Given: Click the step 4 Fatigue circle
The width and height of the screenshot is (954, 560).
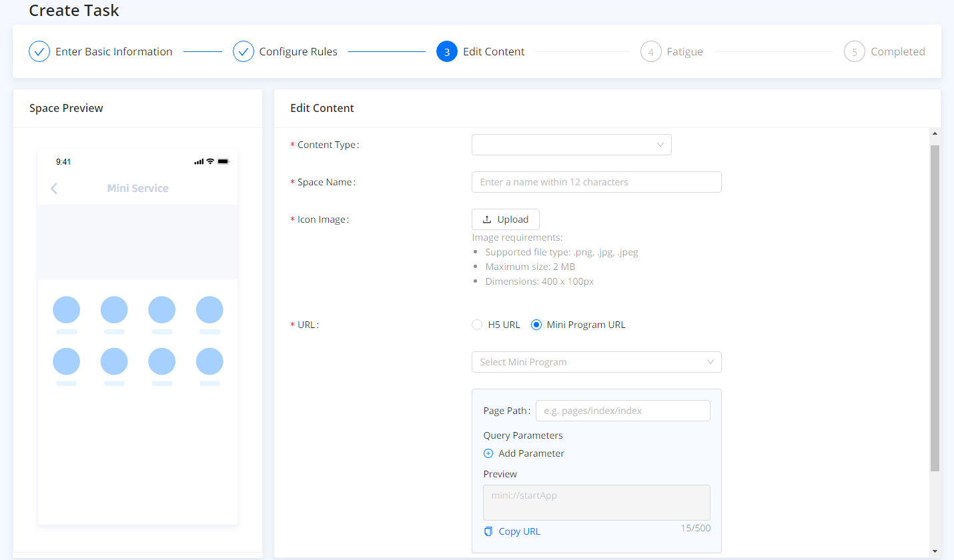Looking at the screenshot, I should click(x=650, y=51).
